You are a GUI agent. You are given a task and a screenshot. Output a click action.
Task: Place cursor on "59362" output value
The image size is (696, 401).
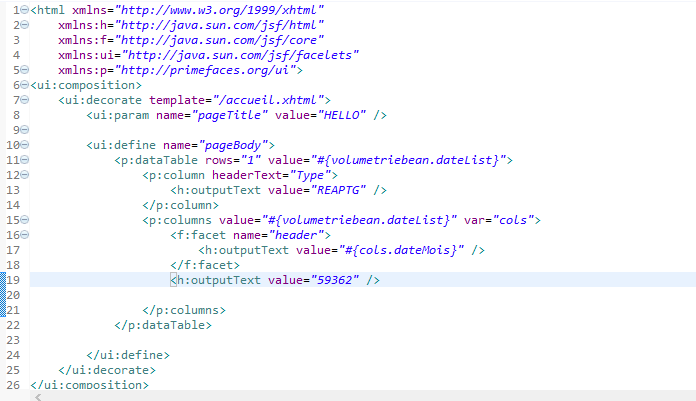tap(334, 280)
